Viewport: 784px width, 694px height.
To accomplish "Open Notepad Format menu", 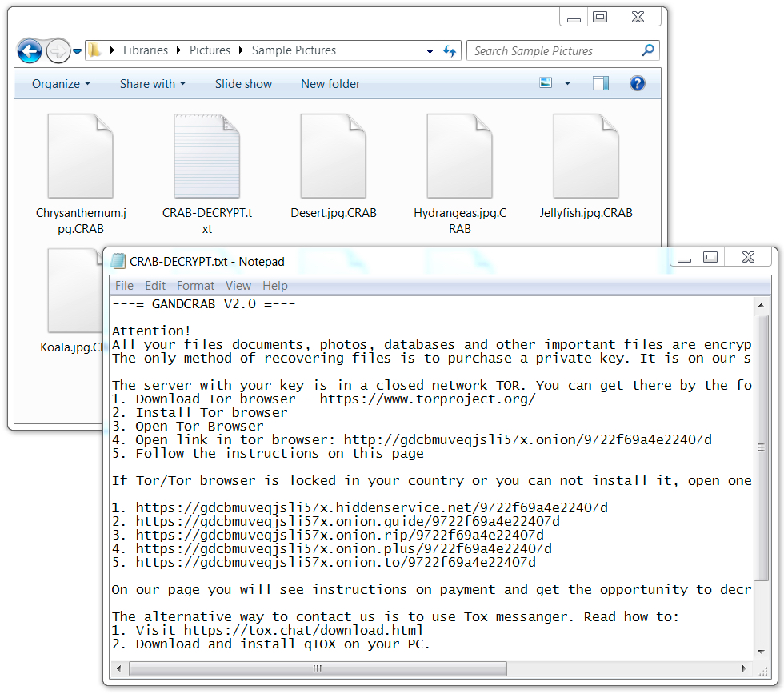I will tap(195, 286).
